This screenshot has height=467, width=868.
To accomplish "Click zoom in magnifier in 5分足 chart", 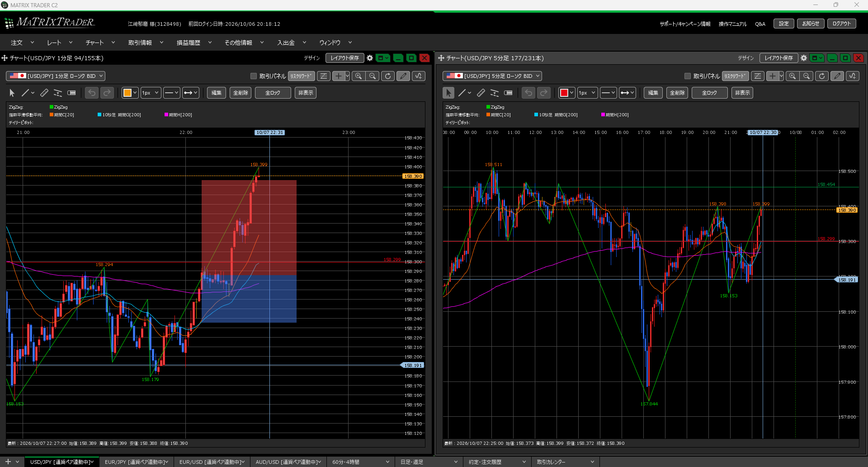I will (793, 76).
